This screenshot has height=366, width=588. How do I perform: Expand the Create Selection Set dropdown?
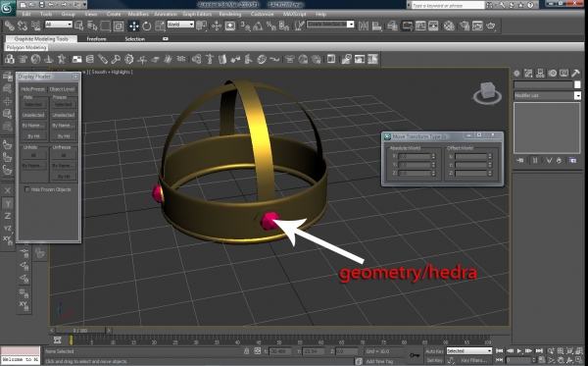point(351,25)
